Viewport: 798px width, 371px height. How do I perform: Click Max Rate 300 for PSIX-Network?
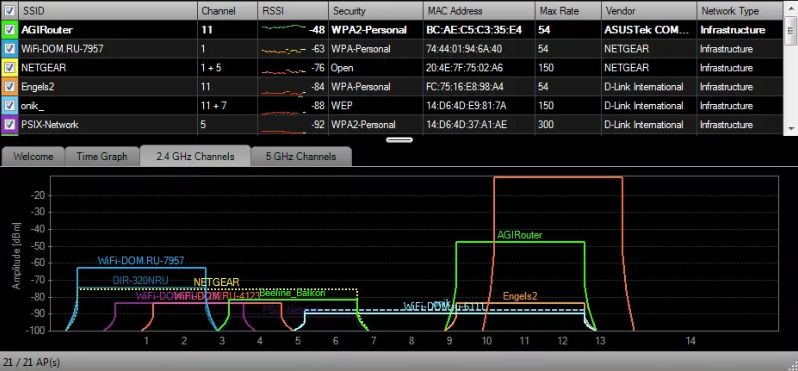point(546,125)
